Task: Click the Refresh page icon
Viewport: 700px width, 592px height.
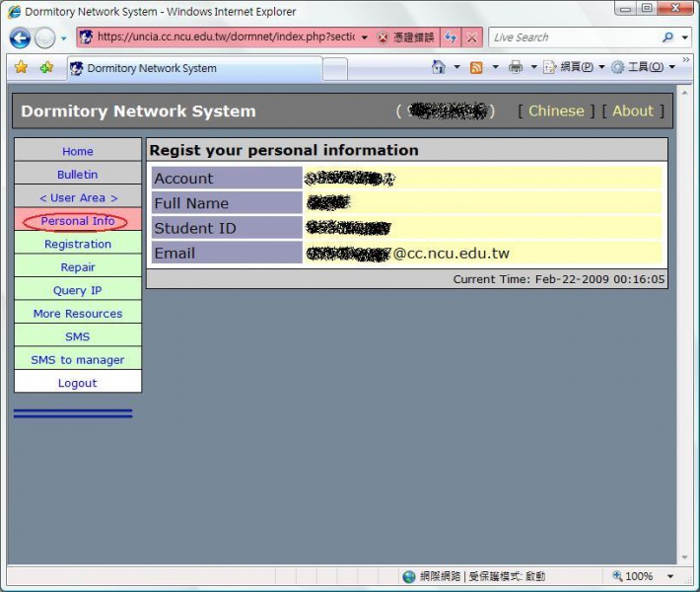Action: point(451,37)
